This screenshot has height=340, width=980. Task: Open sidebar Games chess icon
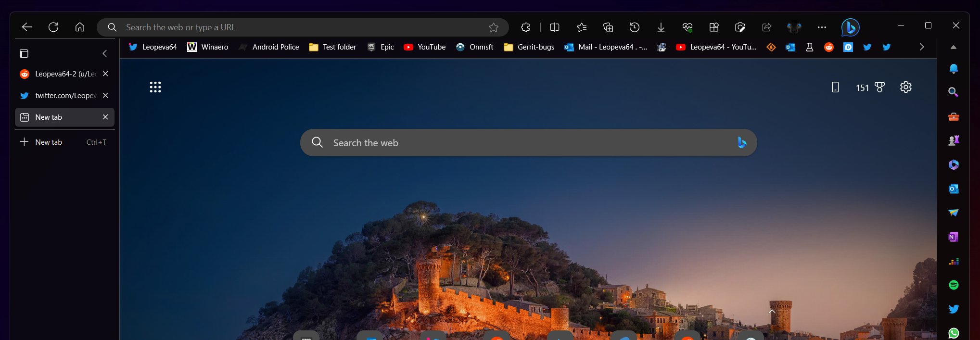pos(954,140)
